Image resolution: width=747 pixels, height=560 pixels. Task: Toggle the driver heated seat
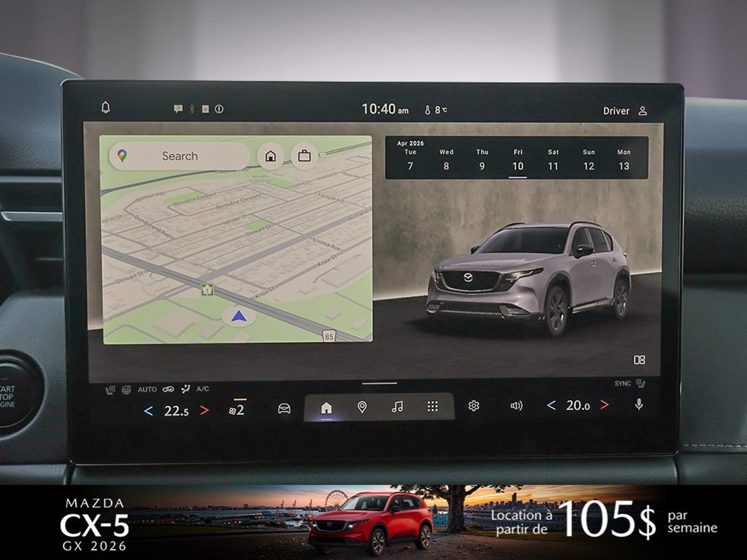click(110, 390)
